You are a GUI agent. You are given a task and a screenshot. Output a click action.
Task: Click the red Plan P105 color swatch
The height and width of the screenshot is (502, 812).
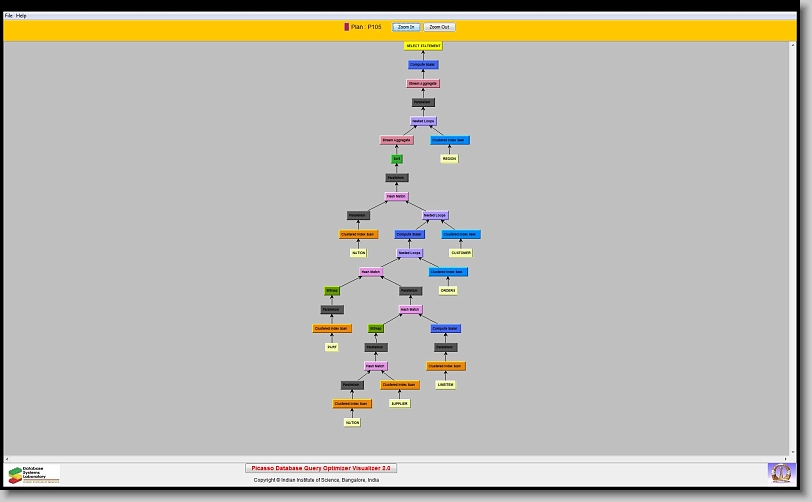(x=347, y=27)
